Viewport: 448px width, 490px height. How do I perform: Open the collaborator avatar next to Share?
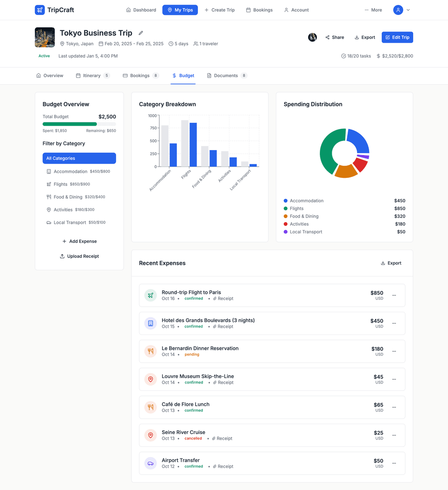312,37
